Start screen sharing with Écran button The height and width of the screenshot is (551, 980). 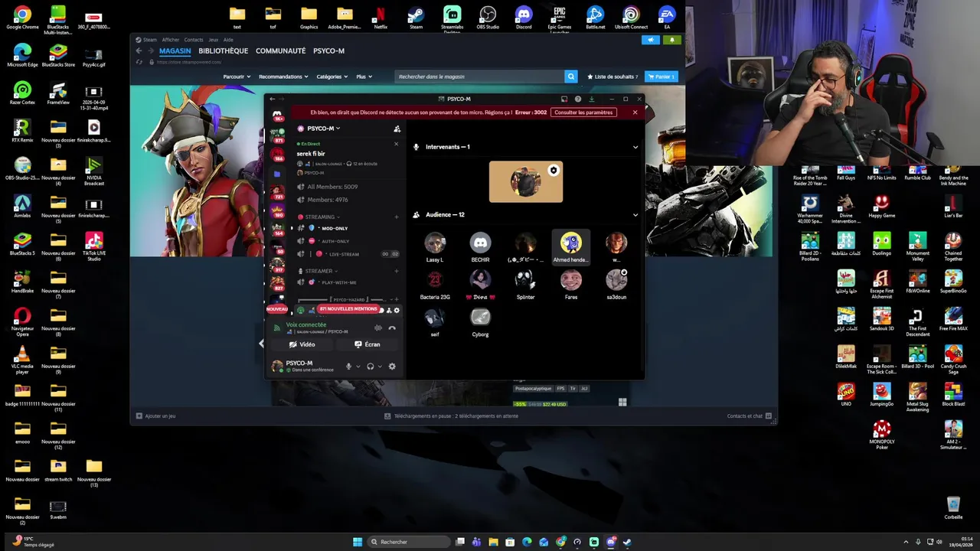[x=367, y=344]
